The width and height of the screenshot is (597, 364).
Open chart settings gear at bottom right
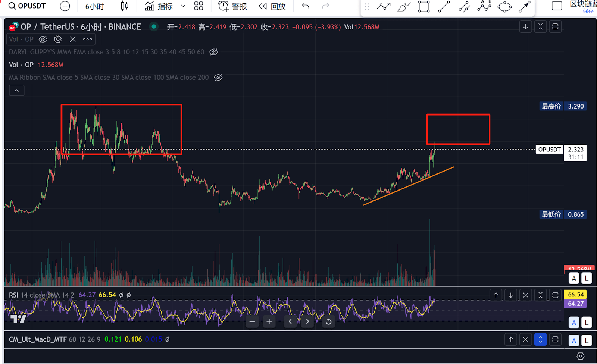581,356
